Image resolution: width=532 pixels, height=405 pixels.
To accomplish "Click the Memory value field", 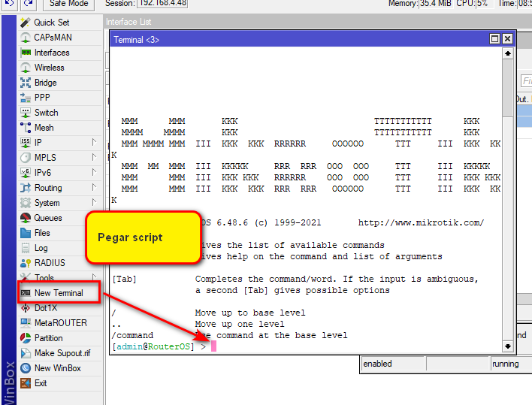I will coord(436,4).
